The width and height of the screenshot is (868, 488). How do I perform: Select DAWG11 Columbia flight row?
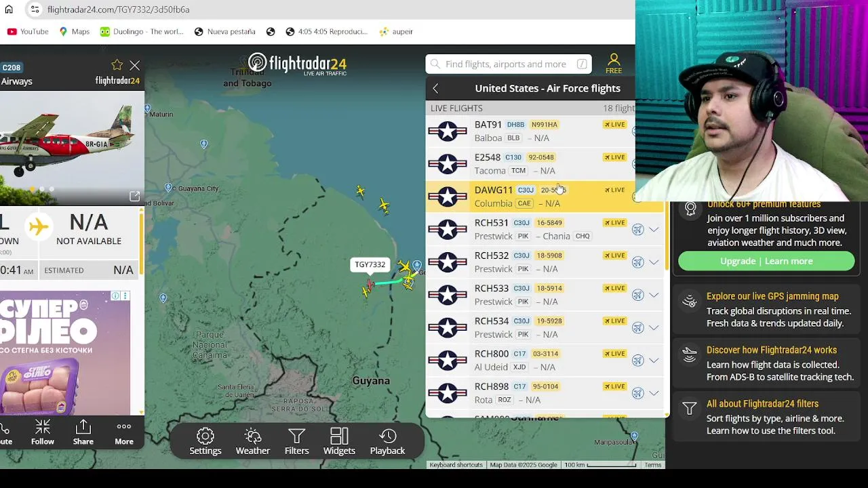530,197
